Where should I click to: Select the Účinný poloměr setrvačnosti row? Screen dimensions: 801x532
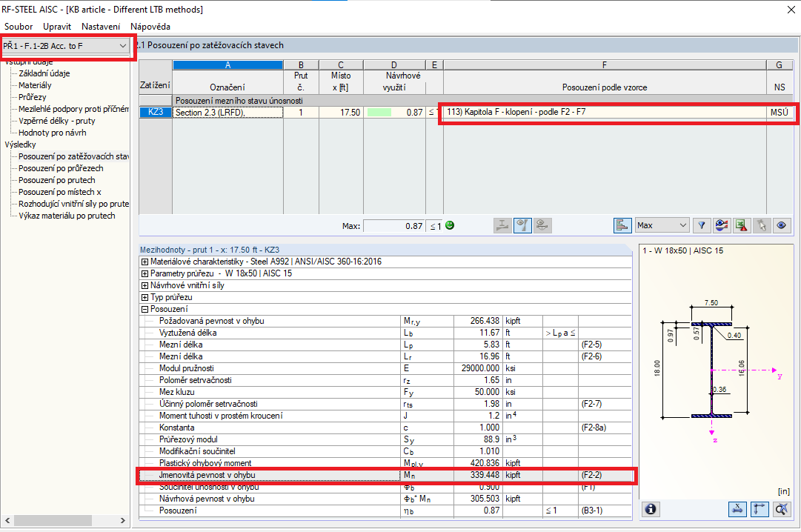coord(386,404)
